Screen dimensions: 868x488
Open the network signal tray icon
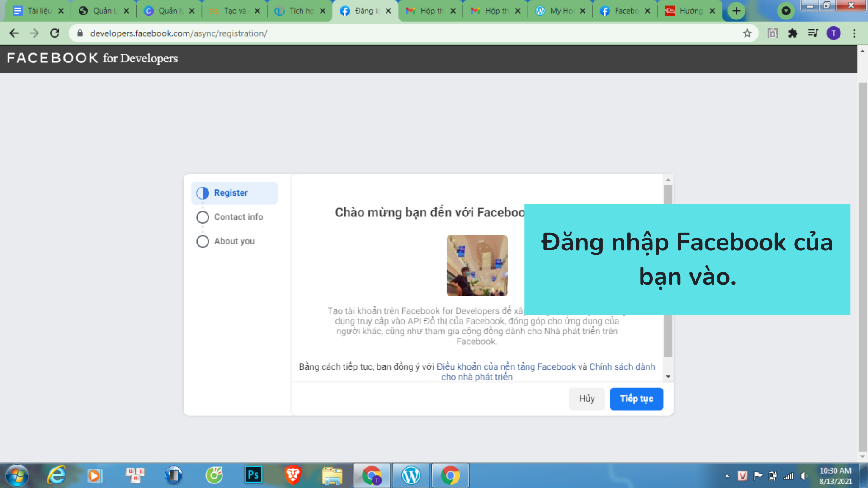click(x=788, y=476)
